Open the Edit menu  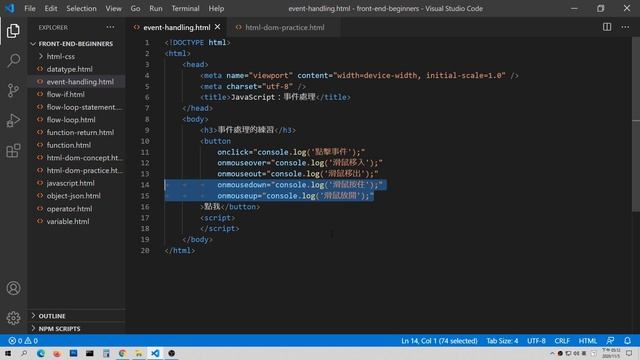[51, 8]
